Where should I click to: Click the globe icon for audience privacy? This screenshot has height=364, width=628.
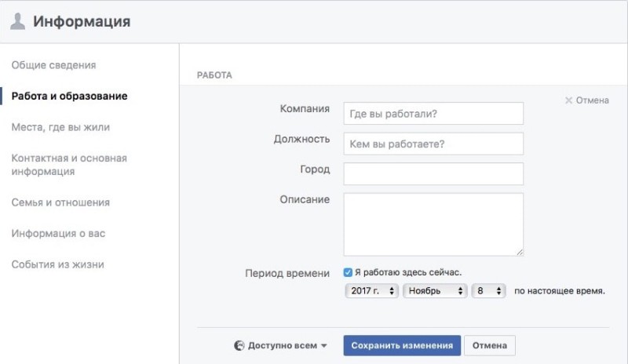pyautogui.click(x=239, y=345)
